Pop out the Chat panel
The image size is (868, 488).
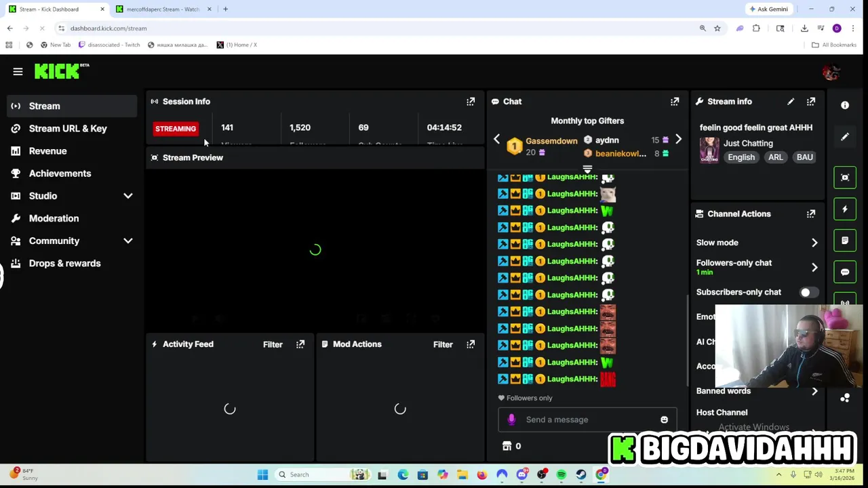[x=675, y=102]
